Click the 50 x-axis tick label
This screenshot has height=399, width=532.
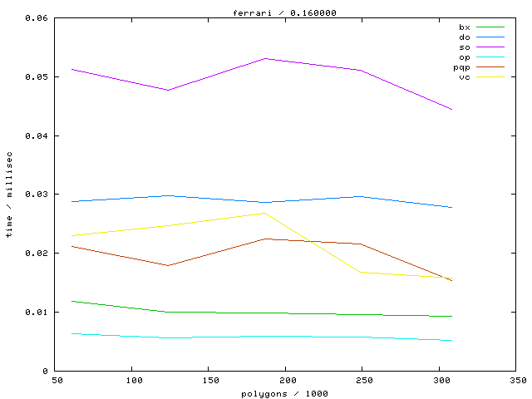[55, 381]
